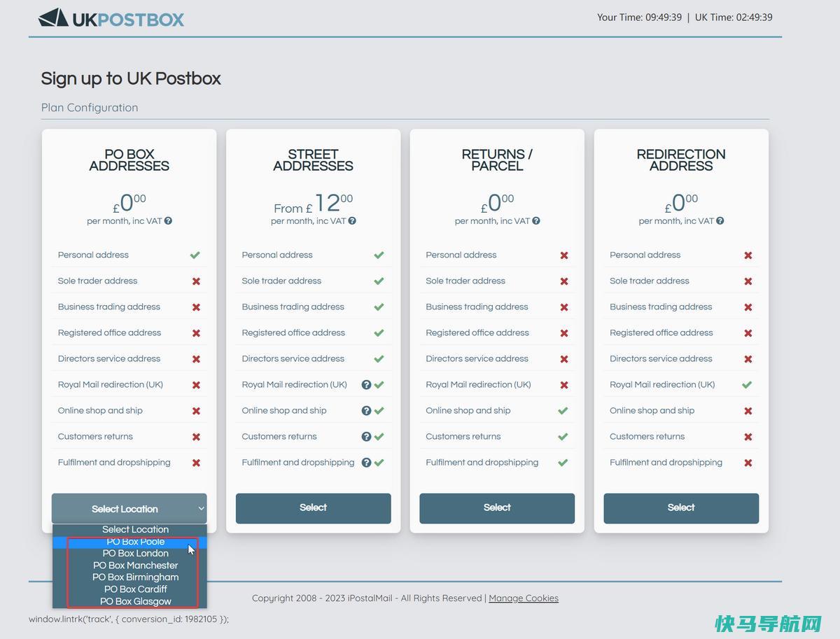
Task: Click green check for Street Sole trader address
Action: 379,281
